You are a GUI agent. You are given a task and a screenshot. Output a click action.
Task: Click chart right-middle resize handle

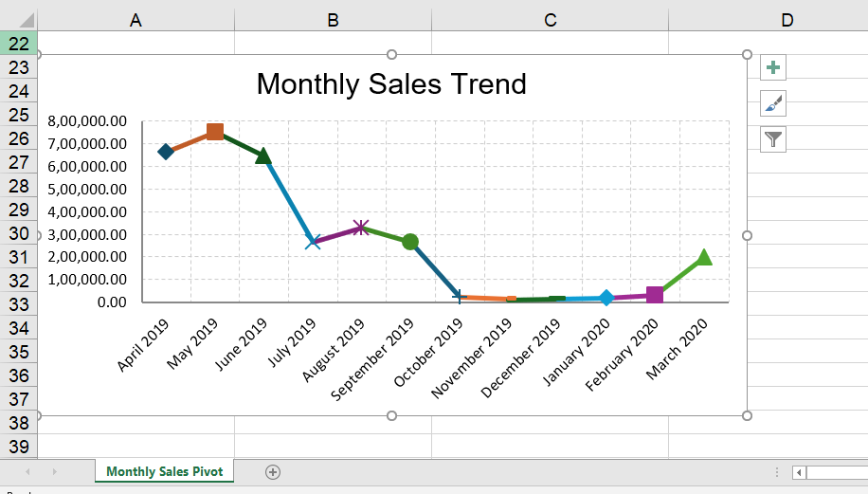(x=747, y=235)
